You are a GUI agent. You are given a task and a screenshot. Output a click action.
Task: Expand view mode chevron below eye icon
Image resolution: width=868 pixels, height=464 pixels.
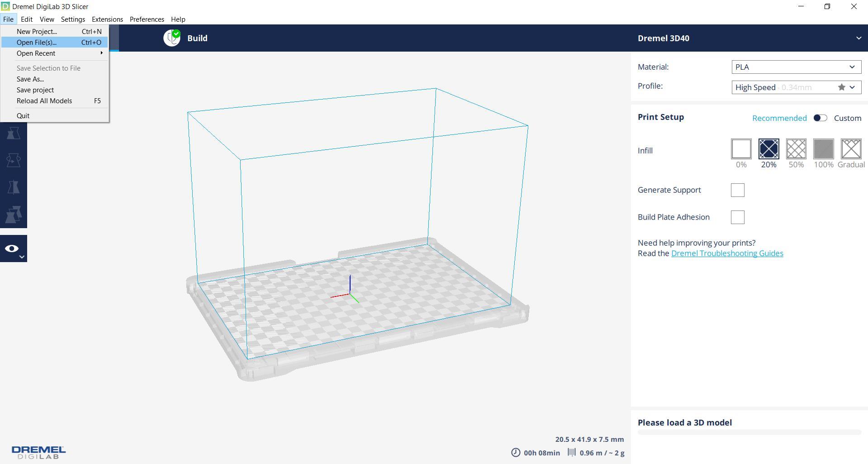[x=21, y=257]
